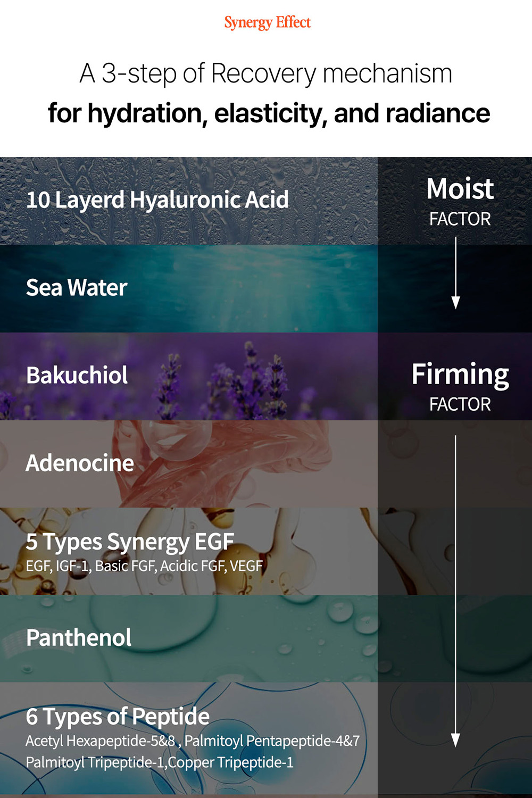Click the Moist heading text
The width and height of the screenshot is (532, 798).
tap(460, 189)
